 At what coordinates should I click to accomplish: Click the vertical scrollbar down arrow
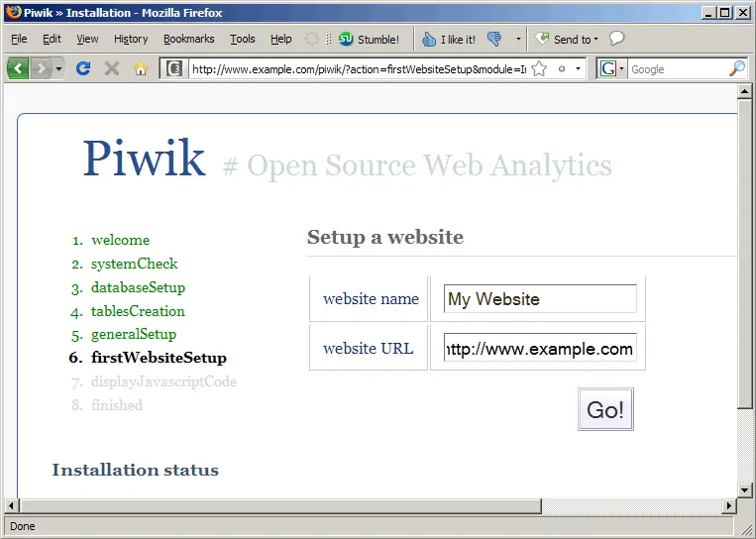(x=745, y=490)
